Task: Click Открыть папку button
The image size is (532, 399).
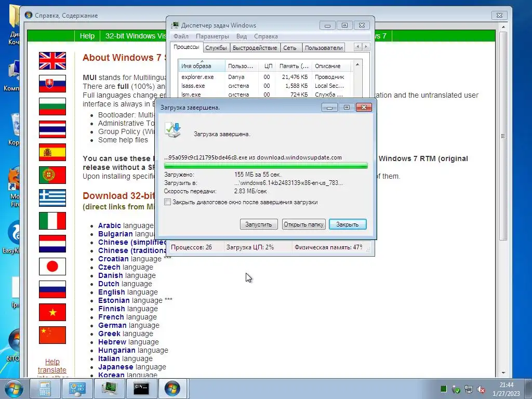Action: pyautogui.click(x=303, y=224)
